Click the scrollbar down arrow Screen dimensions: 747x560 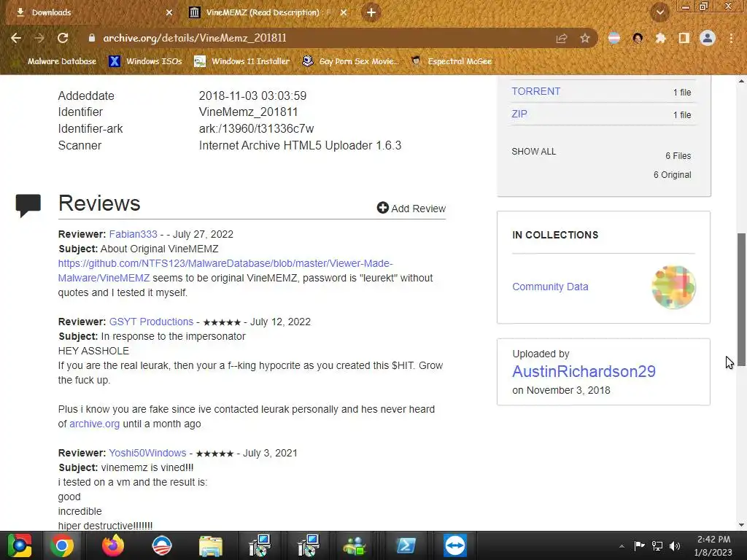(x=742, y=525)
